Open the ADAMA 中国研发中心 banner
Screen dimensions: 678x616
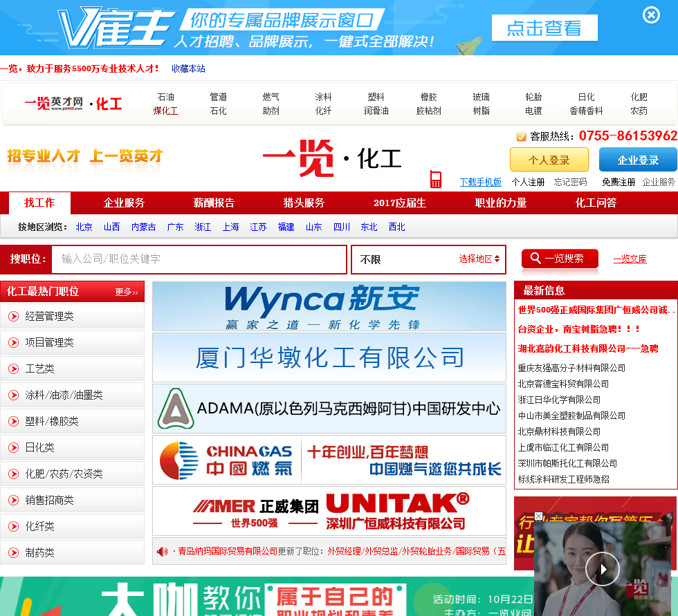329,409
